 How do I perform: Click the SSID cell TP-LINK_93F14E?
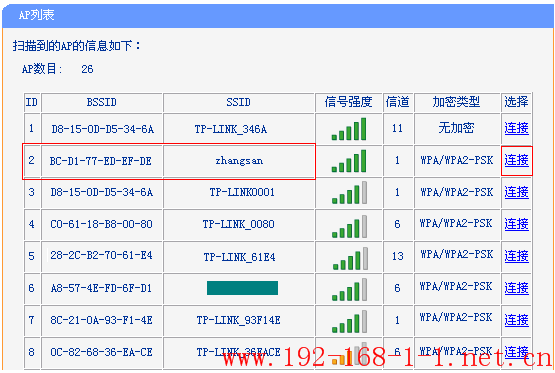pos(239,321)
